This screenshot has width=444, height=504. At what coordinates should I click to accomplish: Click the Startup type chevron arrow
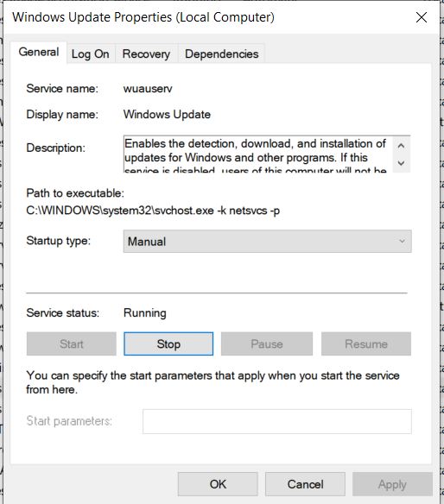(402, 241)
